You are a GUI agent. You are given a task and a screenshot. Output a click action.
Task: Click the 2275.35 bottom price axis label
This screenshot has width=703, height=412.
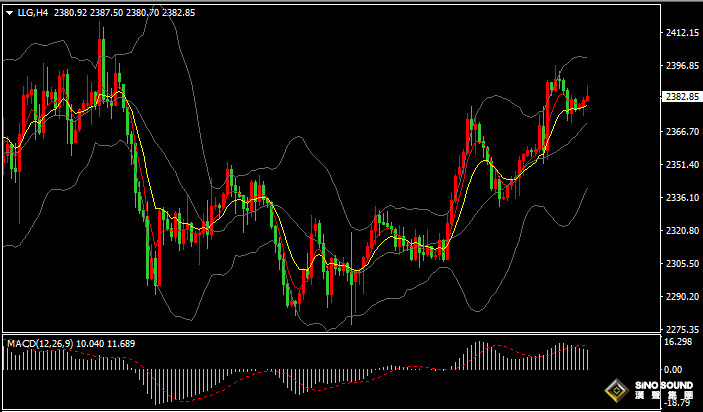(x=681, y=329)
